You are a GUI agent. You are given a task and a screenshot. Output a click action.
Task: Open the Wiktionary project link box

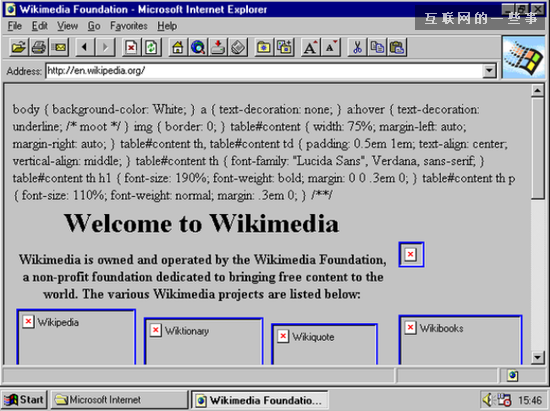(x=203, y=341)
